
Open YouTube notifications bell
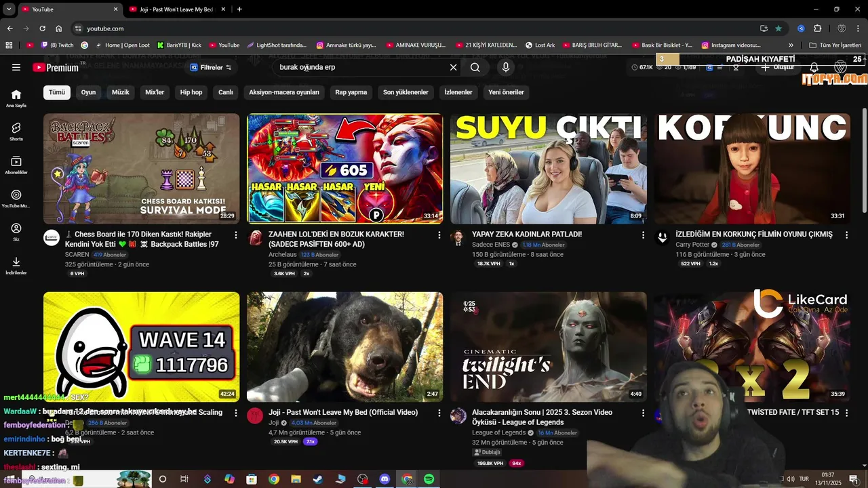[814, 68]
